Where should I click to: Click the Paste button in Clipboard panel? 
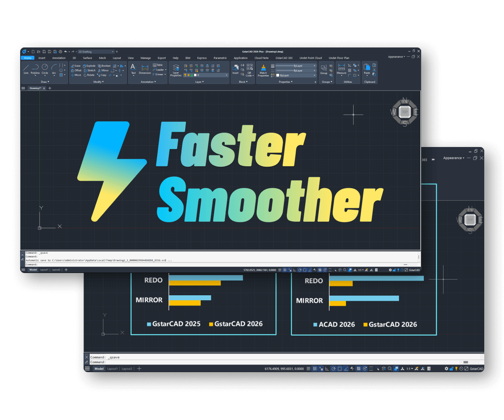point(367,70)
